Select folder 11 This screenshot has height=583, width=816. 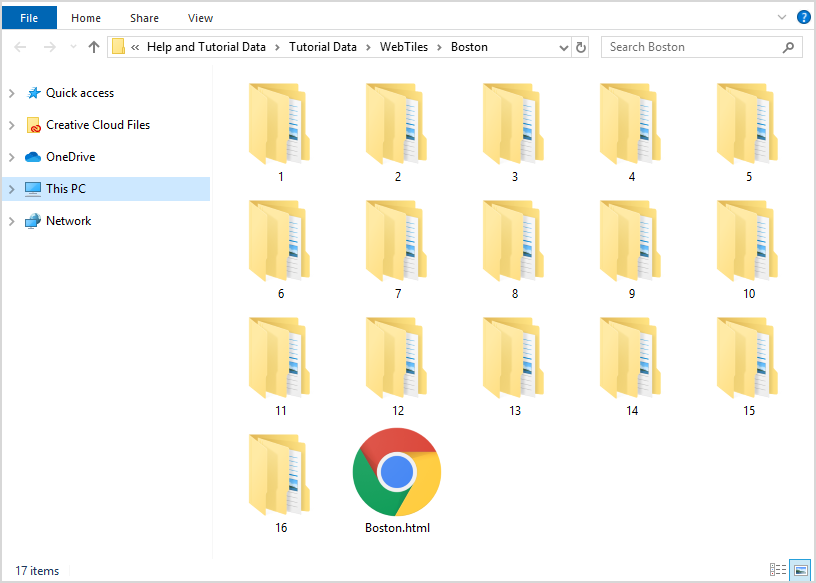tap(279, 358)
